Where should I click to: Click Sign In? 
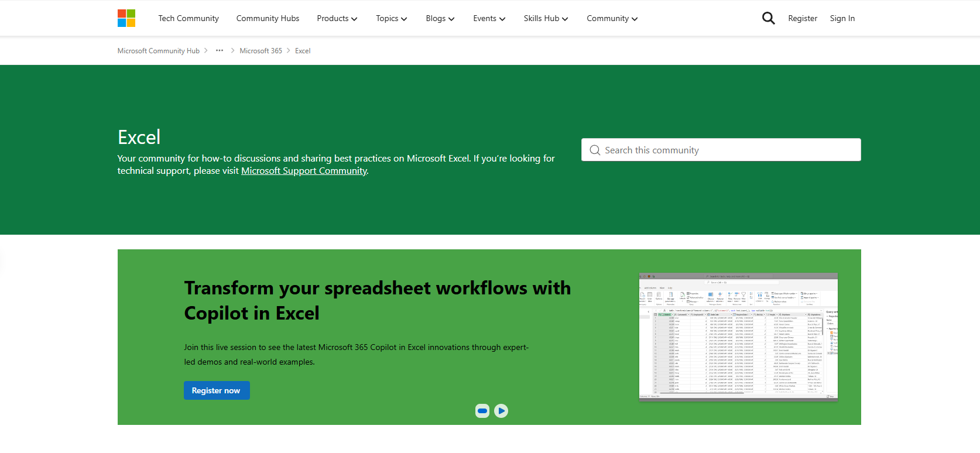click(x=842, y=18)
